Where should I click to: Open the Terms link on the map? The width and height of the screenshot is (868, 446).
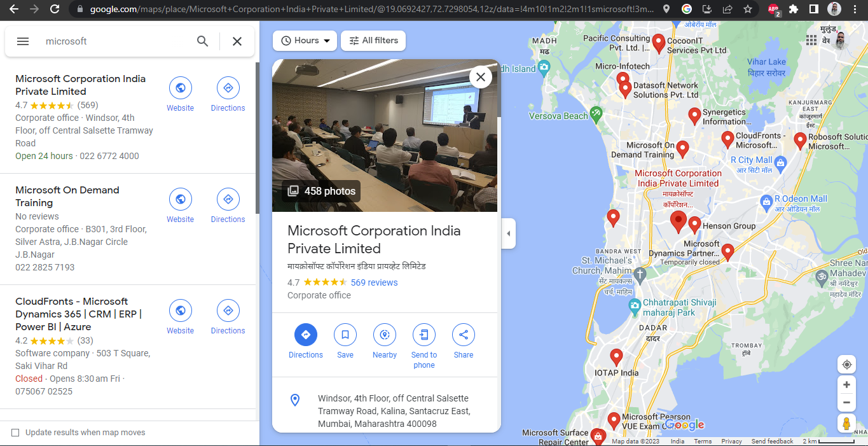[703, 441]
